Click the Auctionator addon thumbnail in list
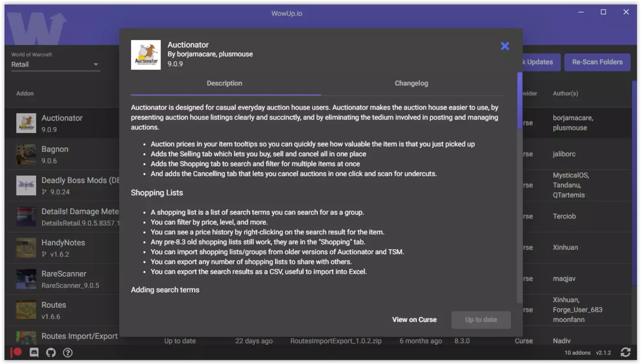This screenshot has width=641, height=364. click(x=26, y=123)
